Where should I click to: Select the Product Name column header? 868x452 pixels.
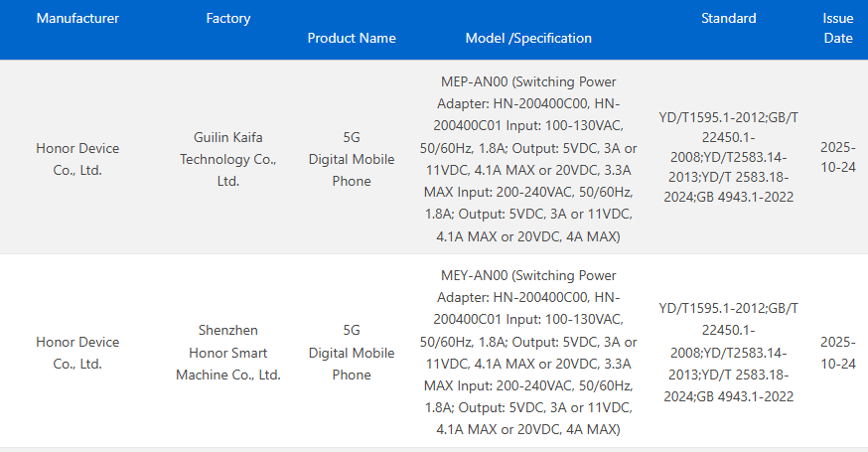(x=352, y=38)
